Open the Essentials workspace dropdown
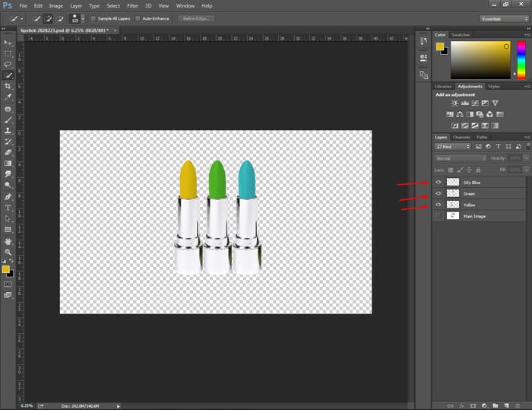The image size is (532, 410). pyautogui.click(x=504, y=19)
